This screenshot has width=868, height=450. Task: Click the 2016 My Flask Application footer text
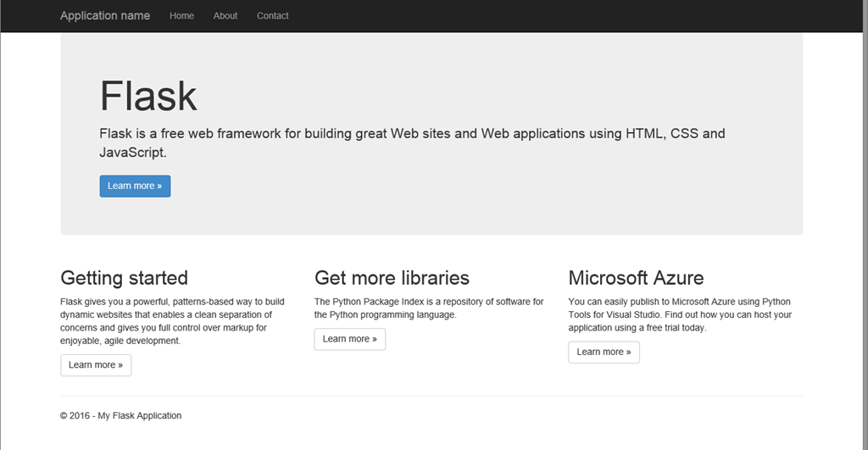[120, 416]
